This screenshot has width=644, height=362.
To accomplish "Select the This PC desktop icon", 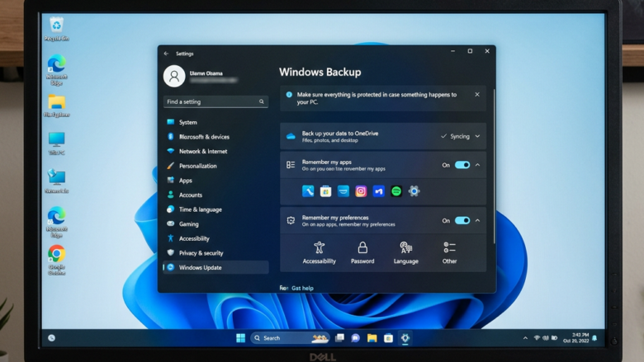I will click(x=56, y=143).
